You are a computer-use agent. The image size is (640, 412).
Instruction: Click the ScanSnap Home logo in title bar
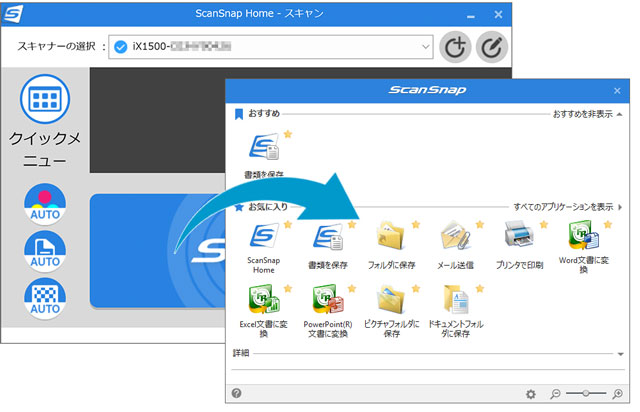(x=12, y=13)
